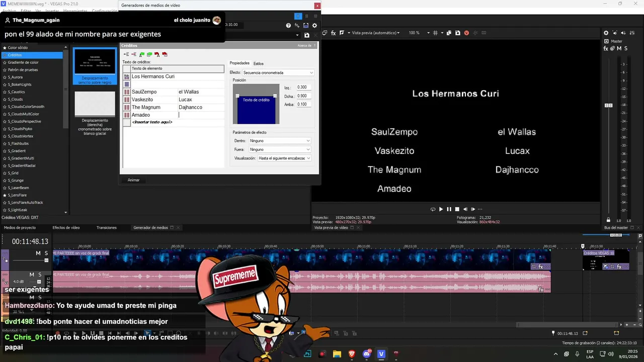
Task: Open Efecto dropdown Secuencia cronometrada
Action: (278, 72)
